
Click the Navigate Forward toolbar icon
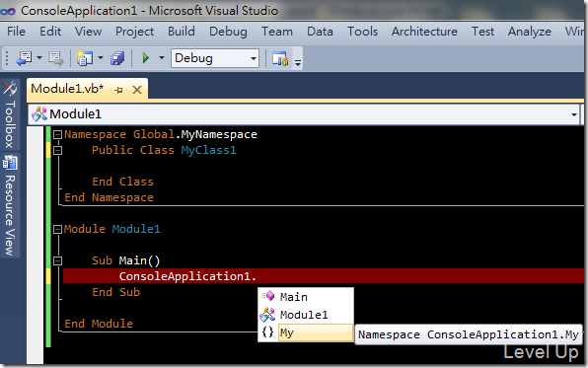[56, 59]
